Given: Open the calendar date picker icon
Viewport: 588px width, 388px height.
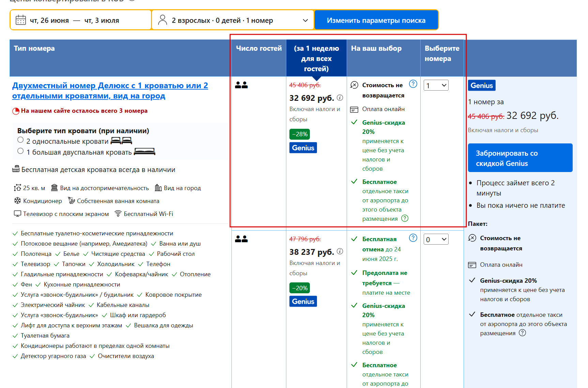Looking at the screenshot, I should (x=21, y=20).
